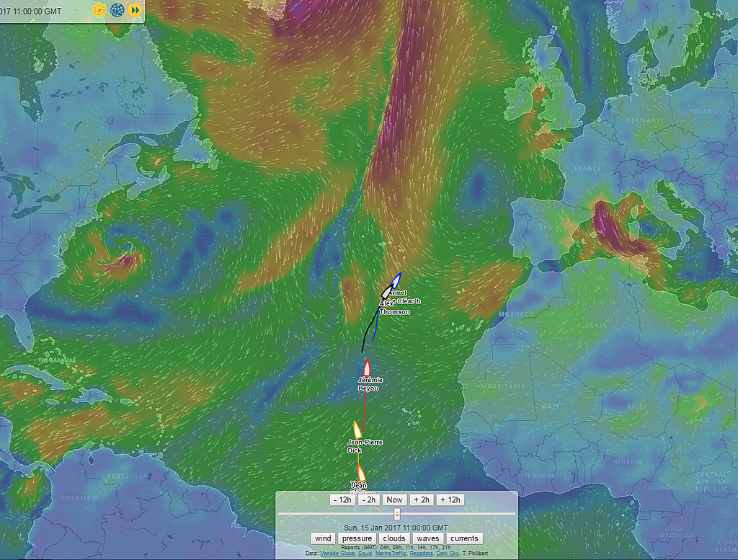This screenshot has width=738, height=560.
Task: Open the Regadata data link
Action: [x=421, y=554]
